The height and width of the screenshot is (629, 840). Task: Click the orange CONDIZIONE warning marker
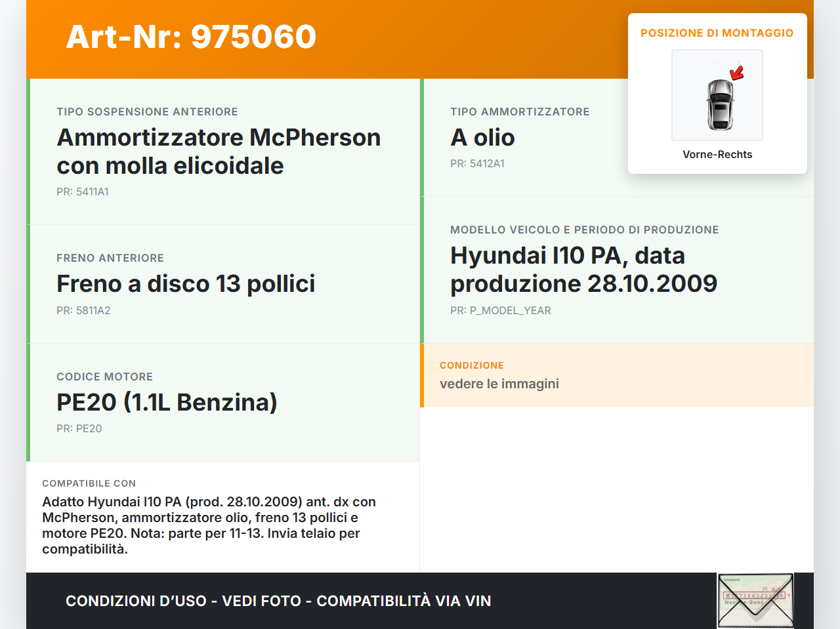pos(424,375)
